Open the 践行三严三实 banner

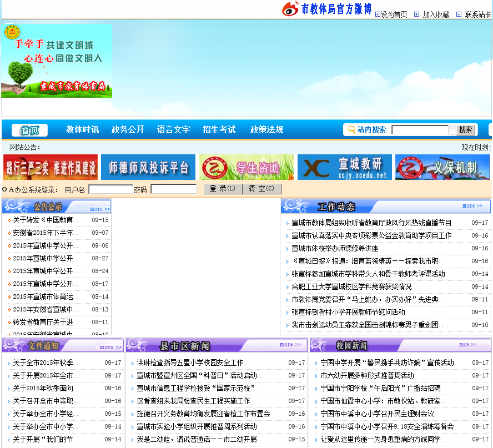(x=51, y=167)
